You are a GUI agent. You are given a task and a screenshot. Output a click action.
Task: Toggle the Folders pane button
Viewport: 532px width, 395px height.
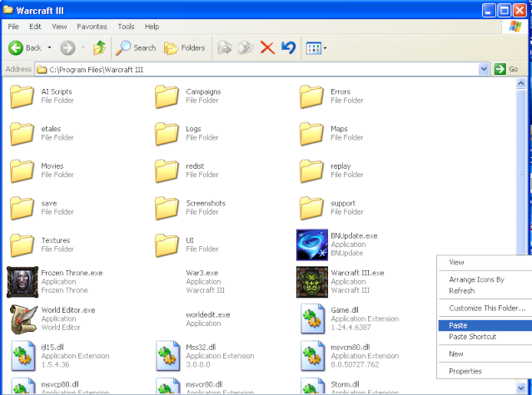[185, 47]
